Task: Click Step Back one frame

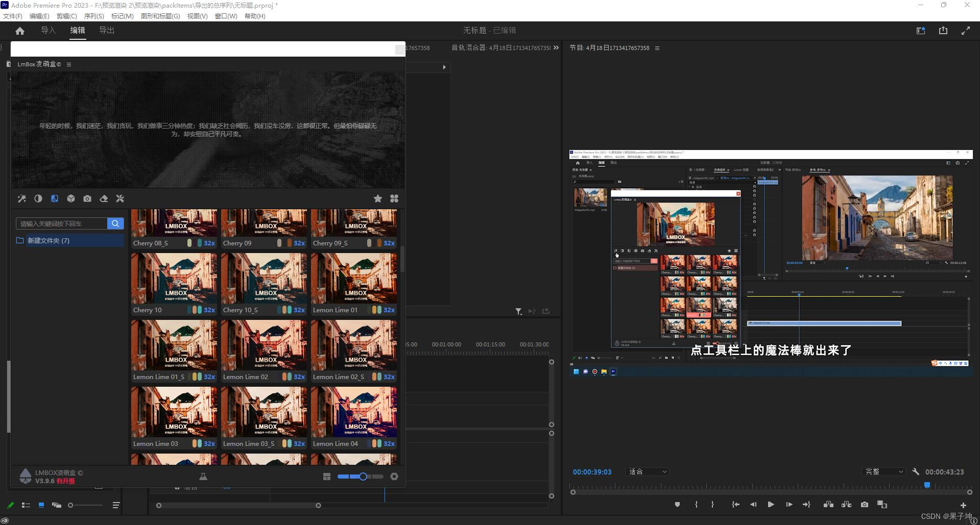Action: [753, 505]
